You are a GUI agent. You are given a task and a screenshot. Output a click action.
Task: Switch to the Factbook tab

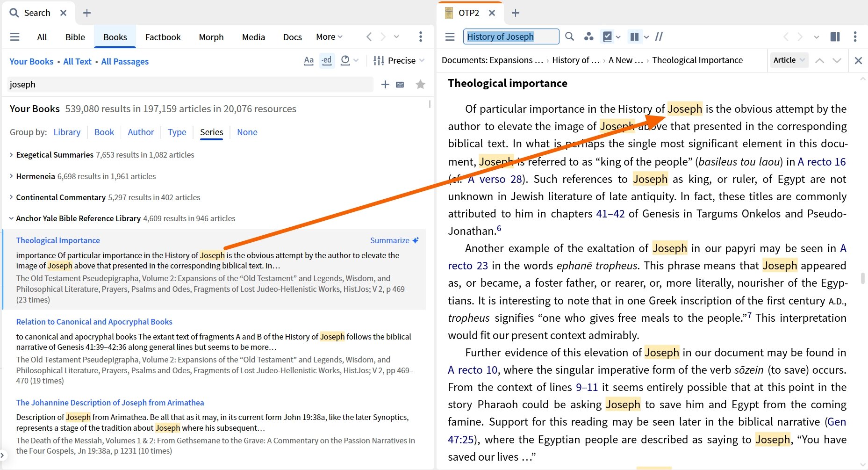coord(163,37)
